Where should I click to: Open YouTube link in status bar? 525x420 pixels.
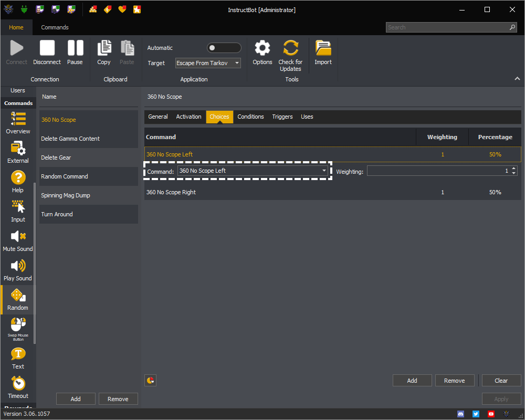tap(491, 414)
